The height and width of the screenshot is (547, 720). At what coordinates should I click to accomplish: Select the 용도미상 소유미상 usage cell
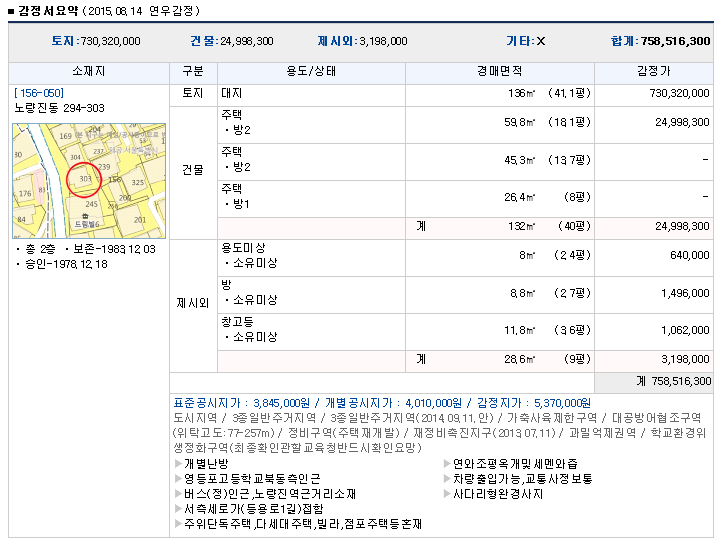[311, 258]
